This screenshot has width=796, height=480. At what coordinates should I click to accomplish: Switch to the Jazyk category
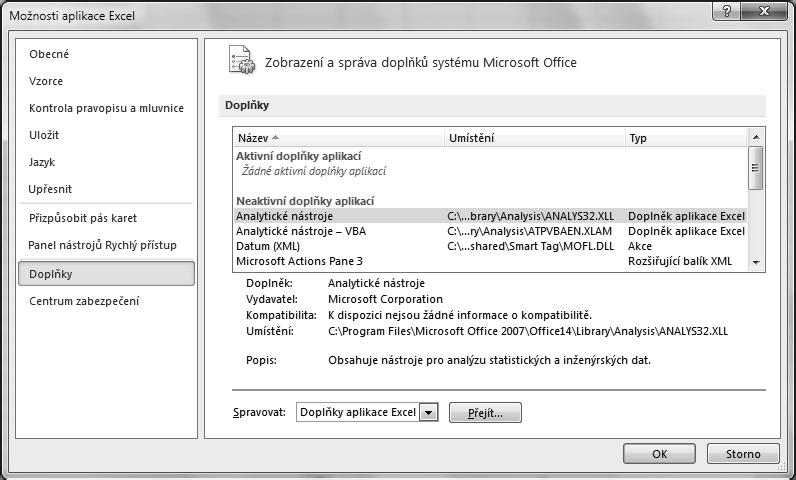(x=42, y=162)
